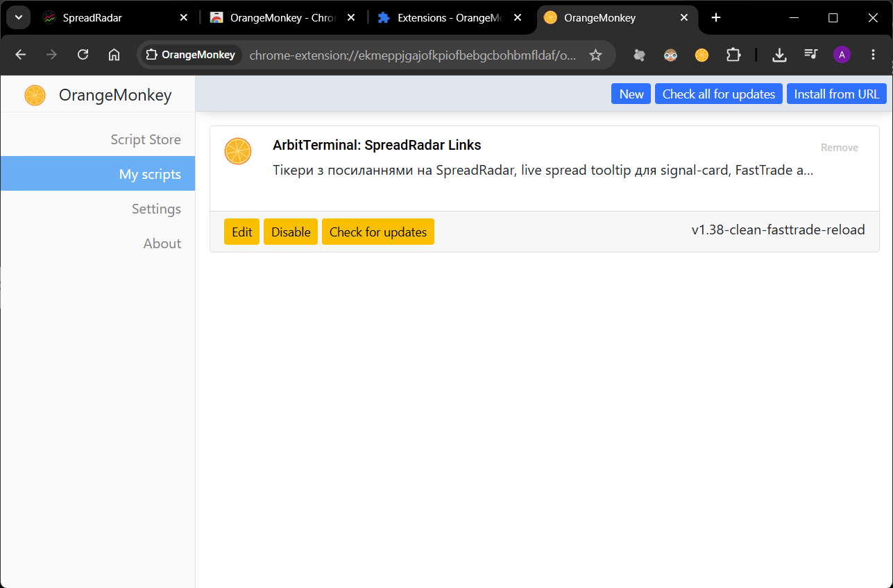This screenshot has height=588, width=893.
Task: Open Chrome three-dot menu
Action: click(874, 55)
